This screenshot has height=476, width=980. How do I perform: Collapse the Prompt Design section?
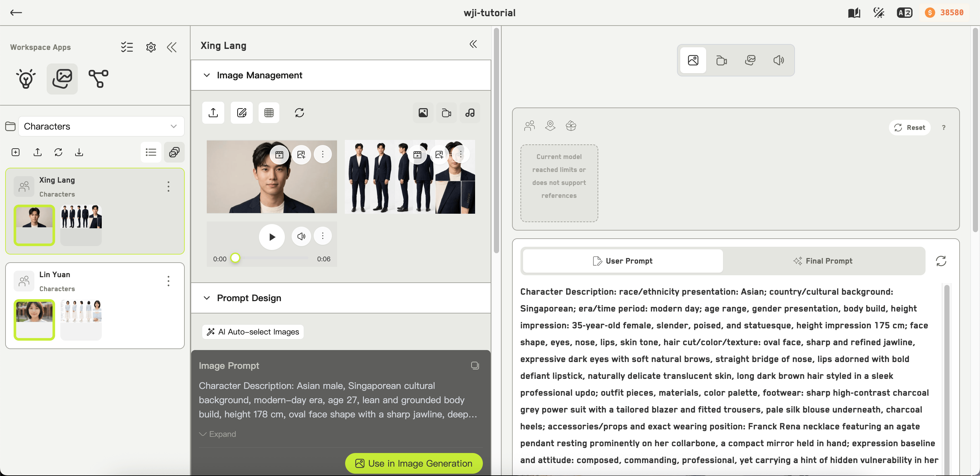click(x=206, y=298)
